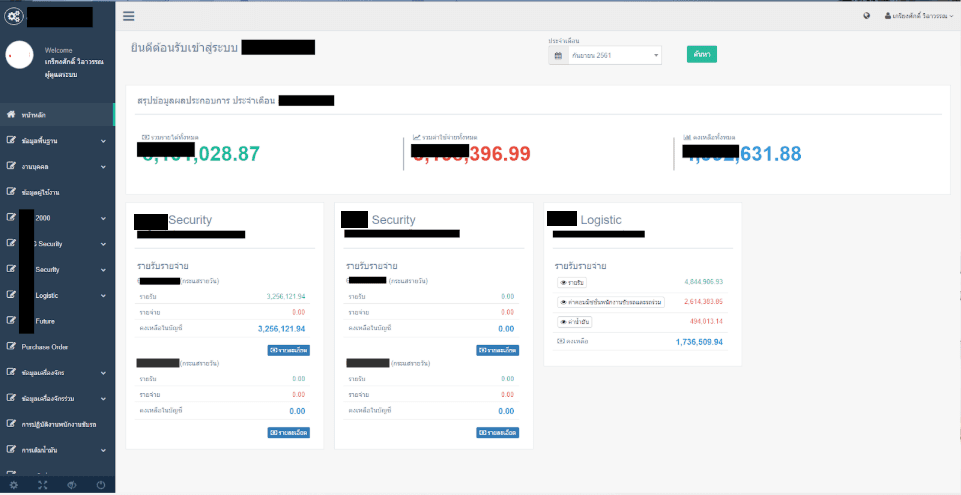The width and height of the screenshot is (961, 495).
Task: Click the fullscreen icon at sidebar bottom
Action: (43, 485)
